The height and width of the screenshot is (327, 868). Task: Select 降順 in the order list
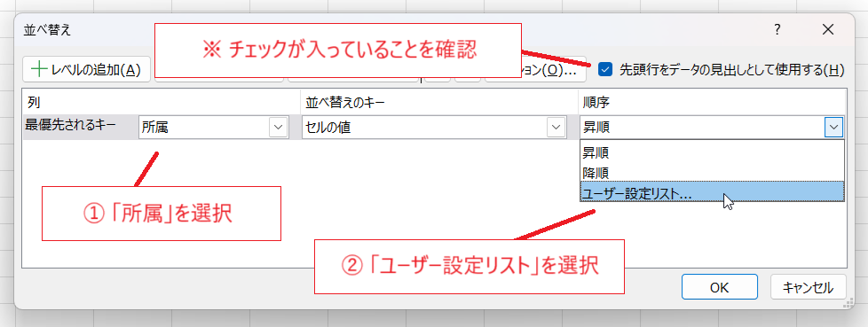tap(712, 173)
